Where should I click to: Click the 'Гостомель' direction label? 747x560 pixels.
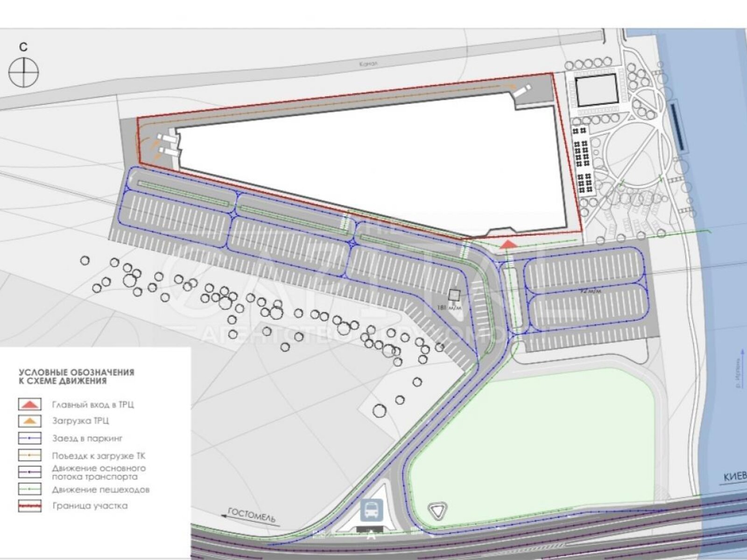(252, 515)
